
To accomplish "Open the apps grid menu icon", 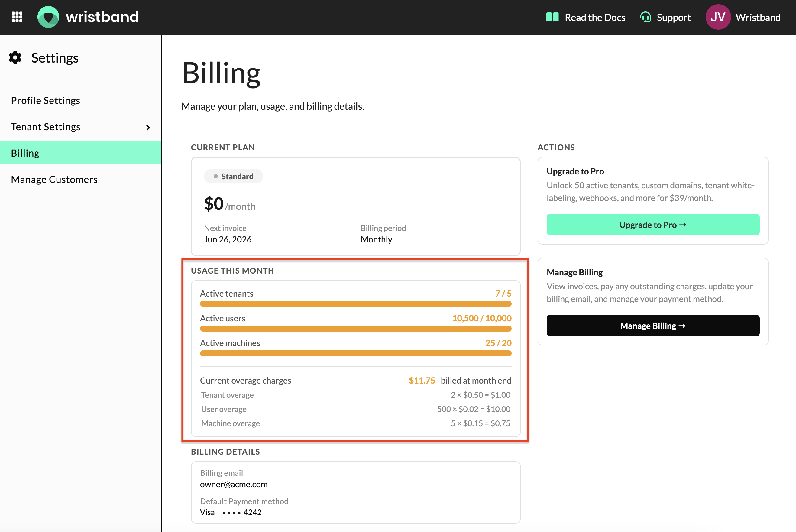I will (17, 17).
